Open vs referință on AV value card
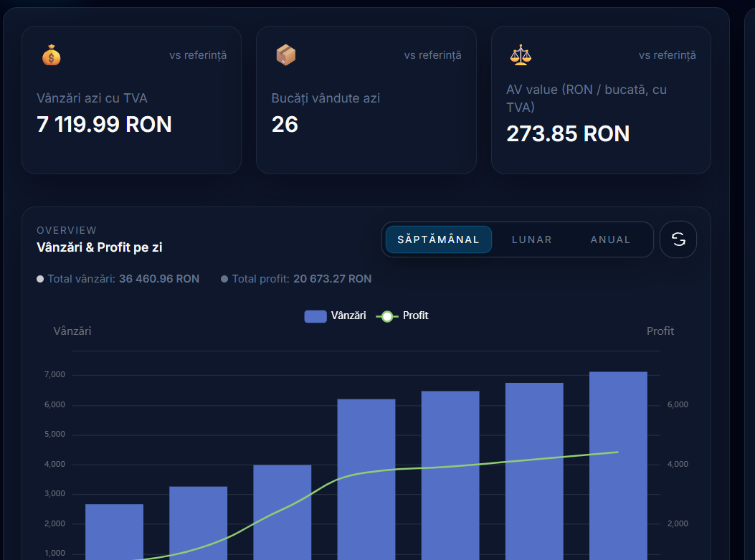 coord(666,54)
